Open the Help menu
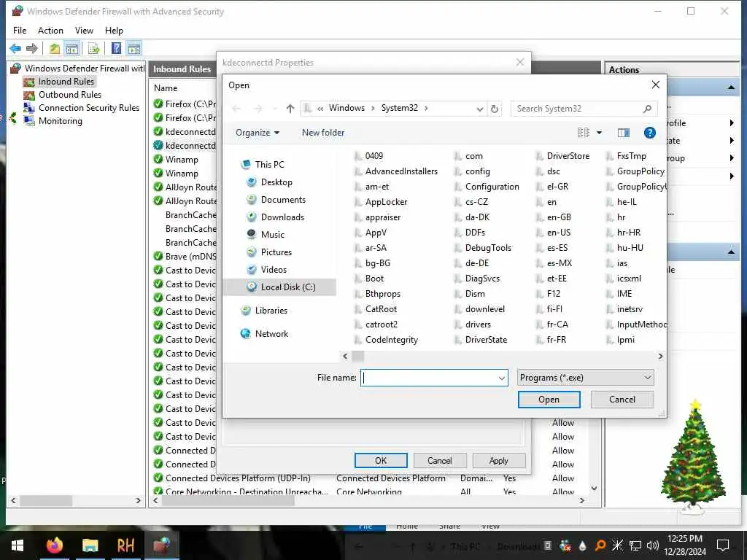747x560 pixels. (114, 31)
